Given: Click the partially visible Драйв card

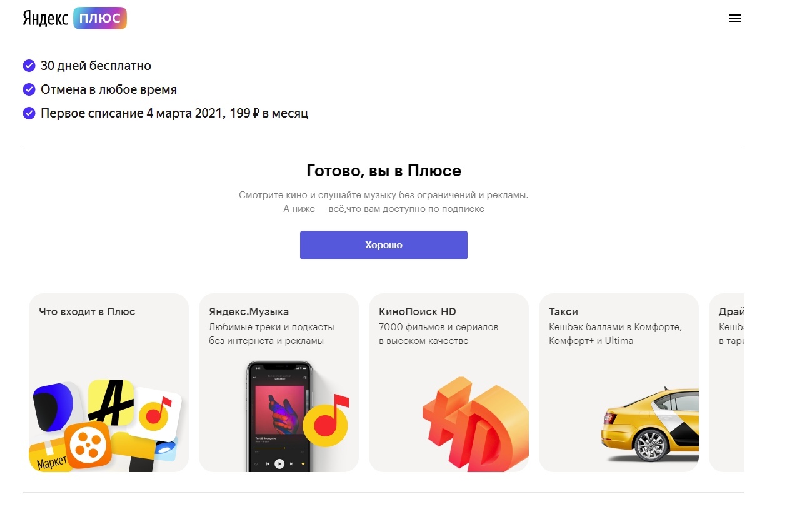Looking at the screenshot, I should (726, 383).
